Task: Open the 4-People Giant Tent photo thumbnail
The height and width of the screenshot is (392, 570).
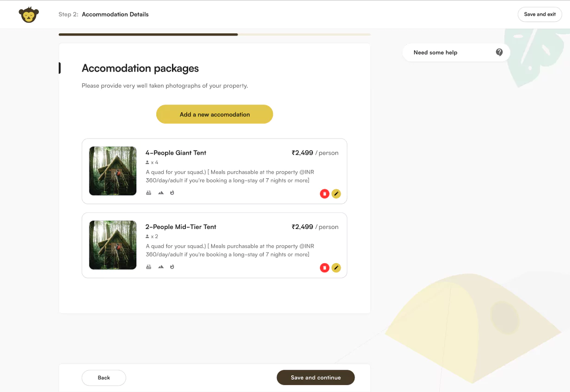Action: pos(113,171)
